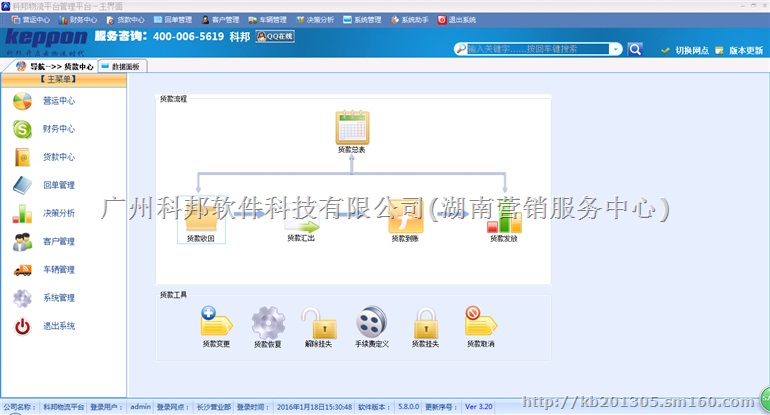Image resolution: width=770 pixels, height=415 pixels.
Task: Expand the search box dropdown arrow
Action: pos(615,48)
